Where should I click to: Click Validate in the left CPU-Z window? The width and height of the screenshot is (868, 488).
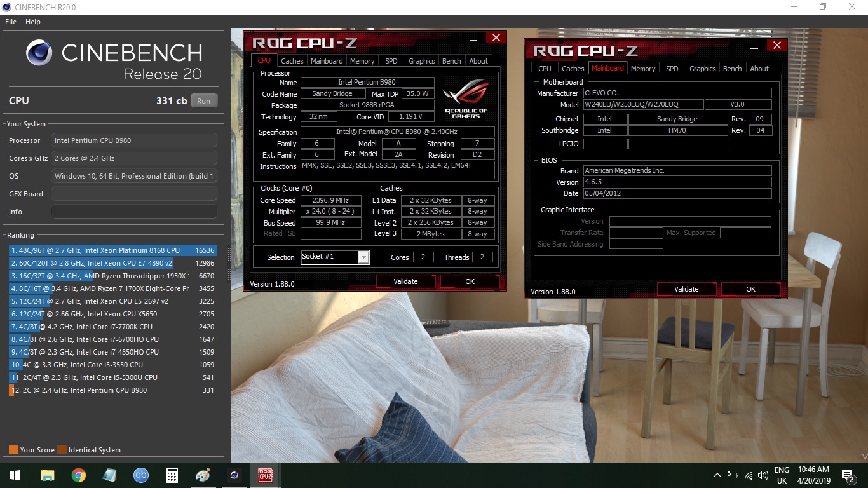click(405, 281)
